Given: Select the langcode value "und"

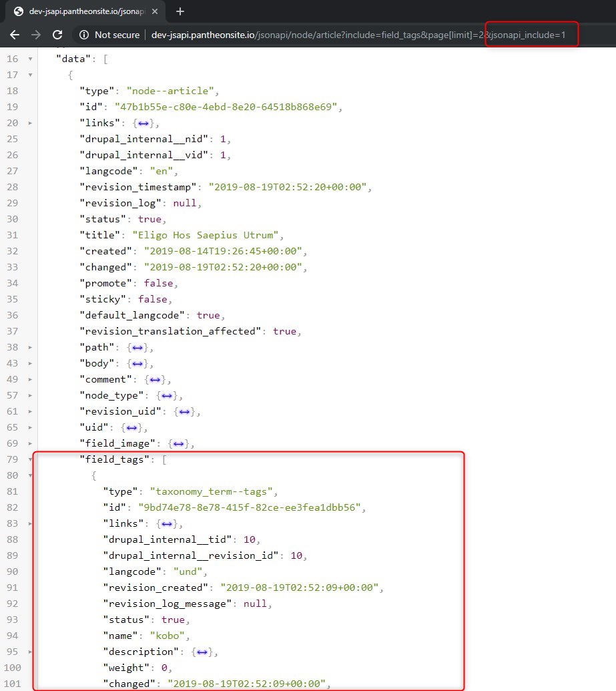Looking at the screenshot, I should coord(188,571).
